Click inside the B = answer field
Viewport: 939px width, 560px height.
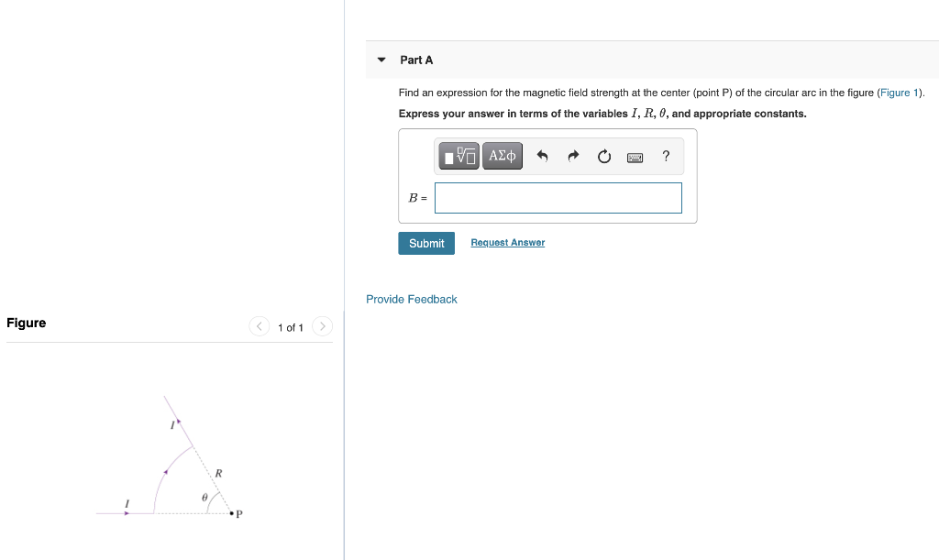[x=558, y=197]
